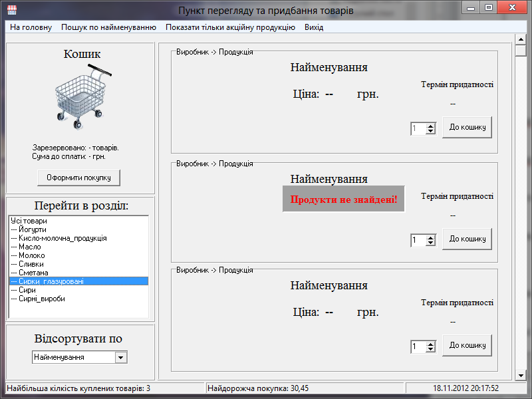
Task: Maximize the application window
Action: pos(488,7)
